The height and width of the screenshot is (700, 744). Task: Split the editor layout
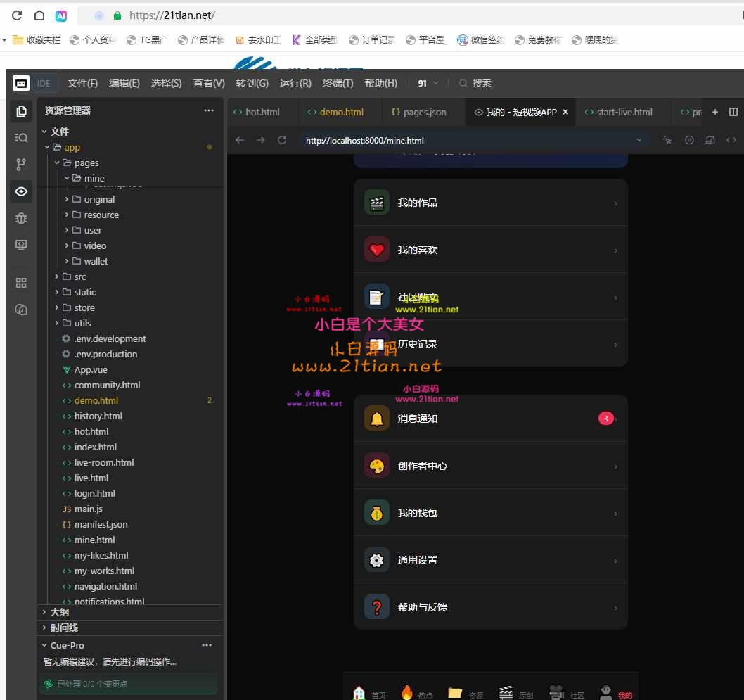click(733, 112)
